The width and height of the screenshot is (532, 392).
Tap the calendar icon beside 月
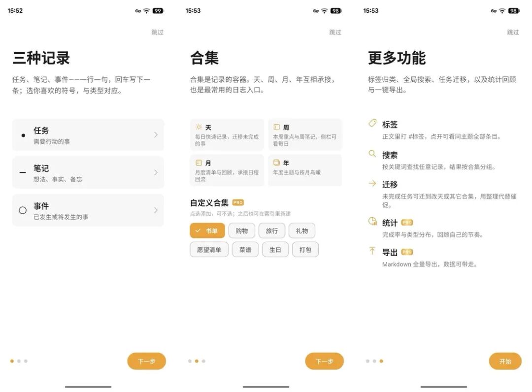click(199, 163)
